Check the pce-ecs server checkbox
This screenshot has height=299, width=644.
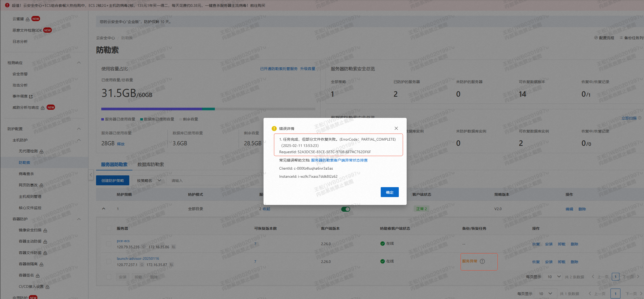[x=109, y=244]
